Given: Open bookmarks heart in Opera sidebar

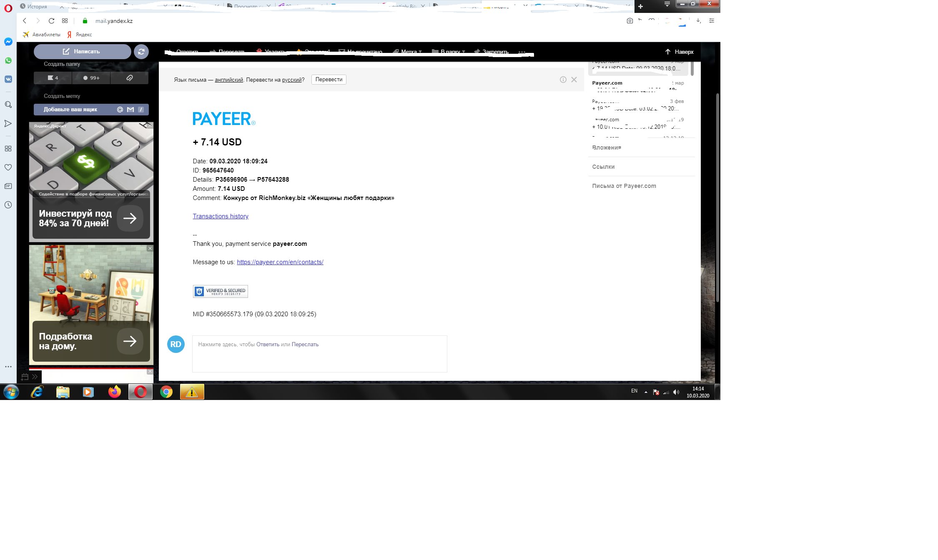Looking at the screenshot, I should pos(8,167).
